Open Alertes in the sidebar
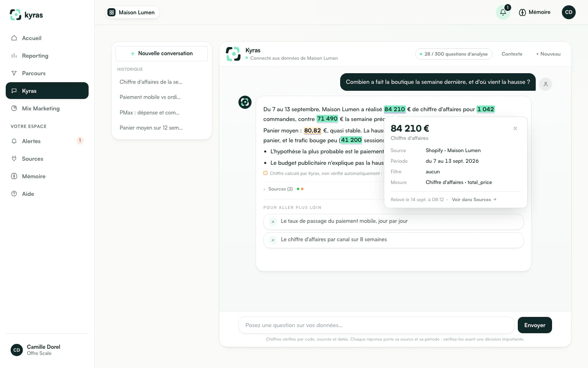The height and width of the screenshot is (368, 588). click(x=47, y=141)
